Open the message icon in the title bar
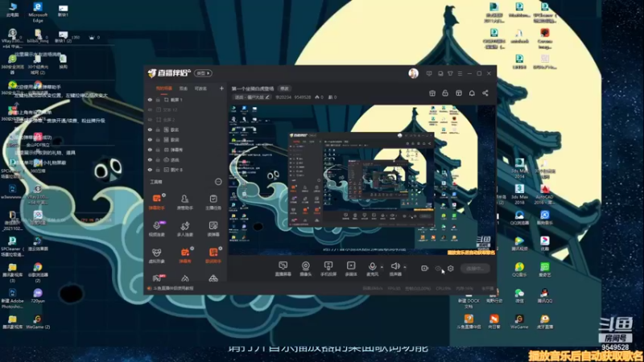 coord(429,73)
